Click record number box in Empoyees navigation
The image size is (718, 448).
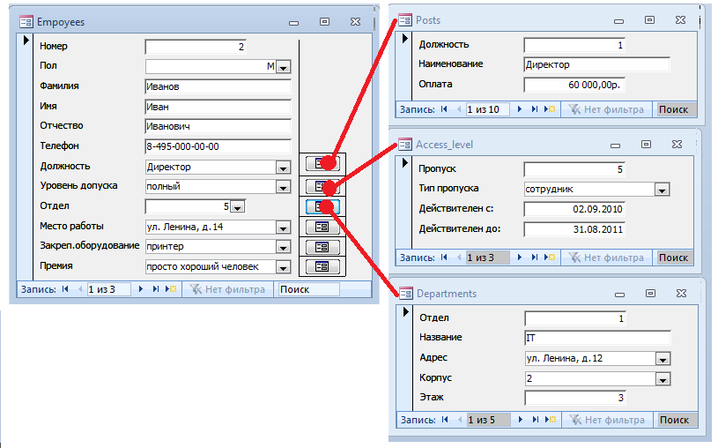[108, 289]
